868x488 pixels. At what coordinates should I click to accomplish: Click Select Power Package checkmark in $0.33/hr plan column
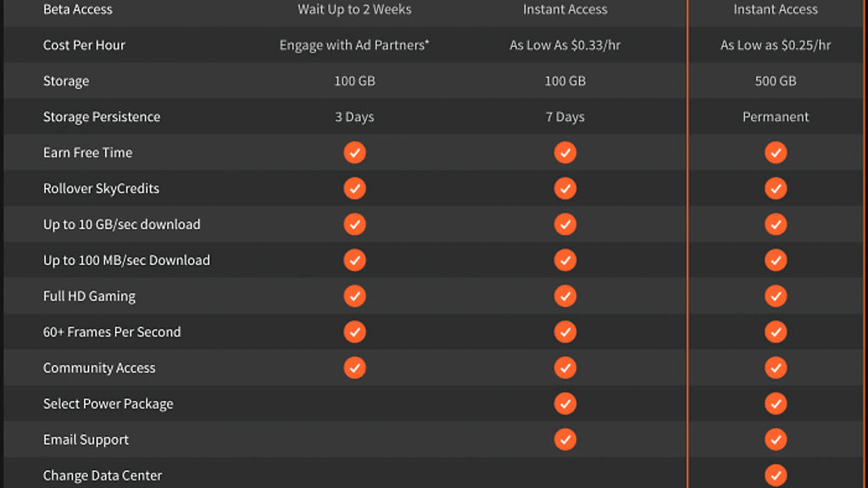pos(565,403)
